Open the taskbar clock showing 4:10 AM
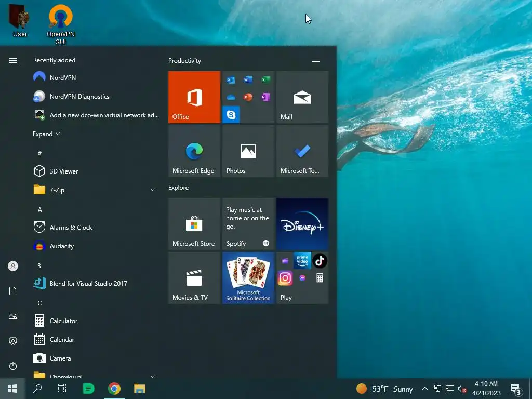This screenshot has height=399, width=532. 486,389
